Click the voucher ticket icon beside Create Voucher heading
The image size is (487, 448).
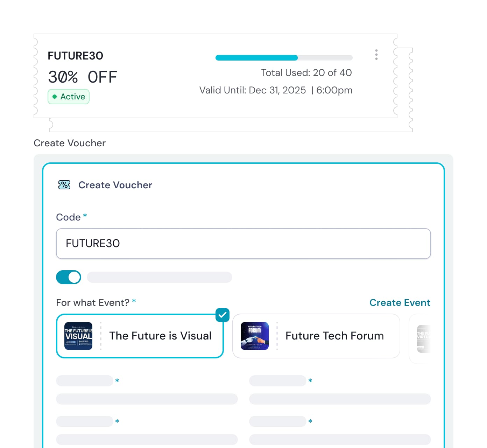click(x=64, y=185)
